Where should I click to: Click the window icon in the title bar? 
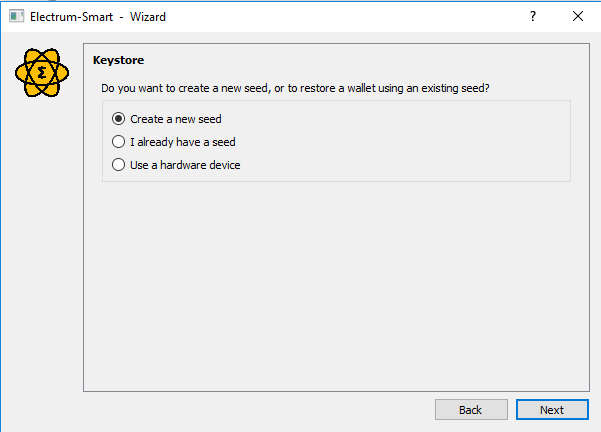tap(16, 16)
